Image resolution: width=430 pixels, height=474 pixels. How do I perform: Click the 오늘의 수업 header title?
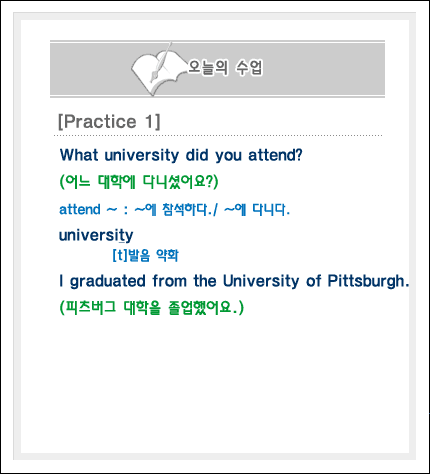coord(225,68)
